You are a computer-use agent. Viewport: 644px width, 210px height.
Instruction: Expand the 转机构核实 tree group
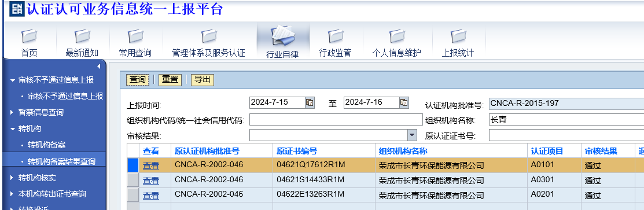coord(13,178)
